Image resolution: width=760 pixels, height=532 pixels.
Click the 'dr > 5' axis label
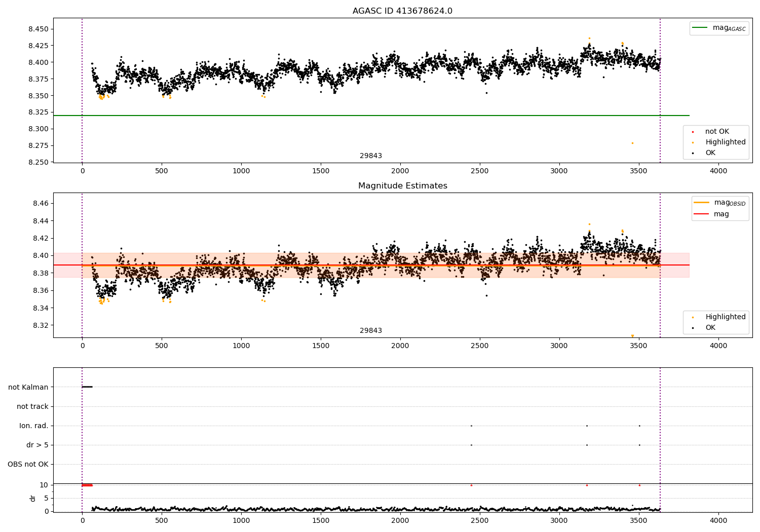(37, 445)
